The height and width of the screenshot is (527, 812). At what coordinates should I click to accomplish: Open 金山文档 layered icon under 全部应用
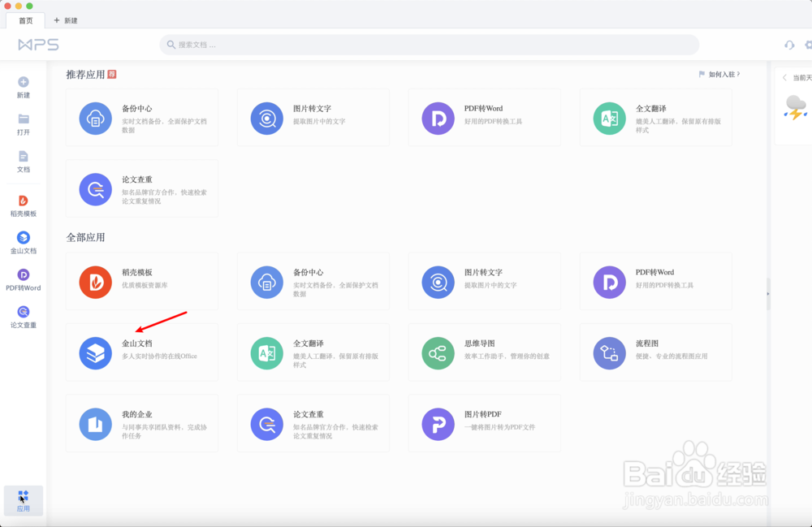[x=95, y=353]
